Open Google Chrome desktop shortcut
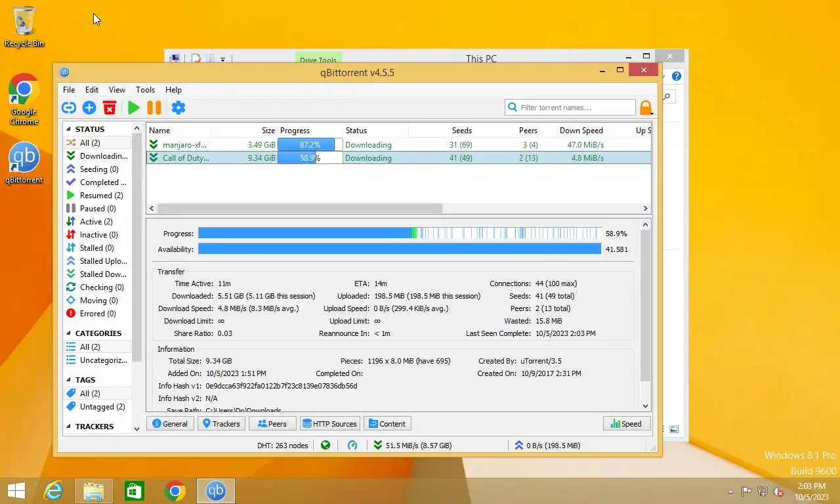Viewport: 840px width, 504px height. click(x=24, y=99)
